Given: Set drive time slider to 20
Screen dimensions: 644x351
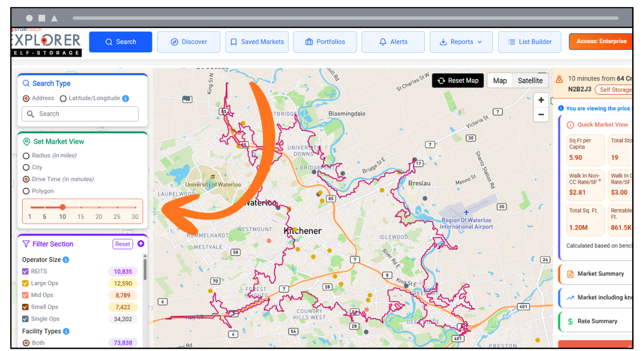Looking at the screenshot, I should click(99, 207).
